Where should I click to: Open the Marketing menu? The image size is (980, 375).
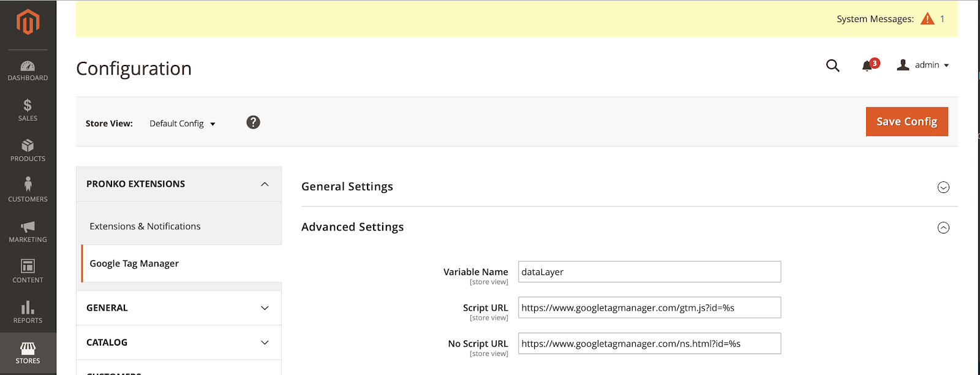[x=28, y=232]
